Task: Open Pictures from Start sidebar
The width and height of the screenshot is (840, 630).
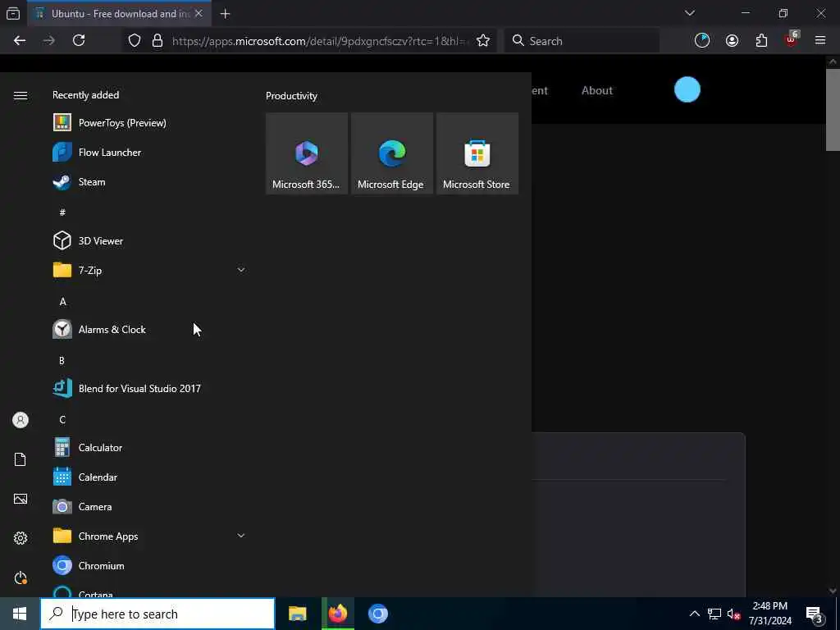Action: point(21,499)
